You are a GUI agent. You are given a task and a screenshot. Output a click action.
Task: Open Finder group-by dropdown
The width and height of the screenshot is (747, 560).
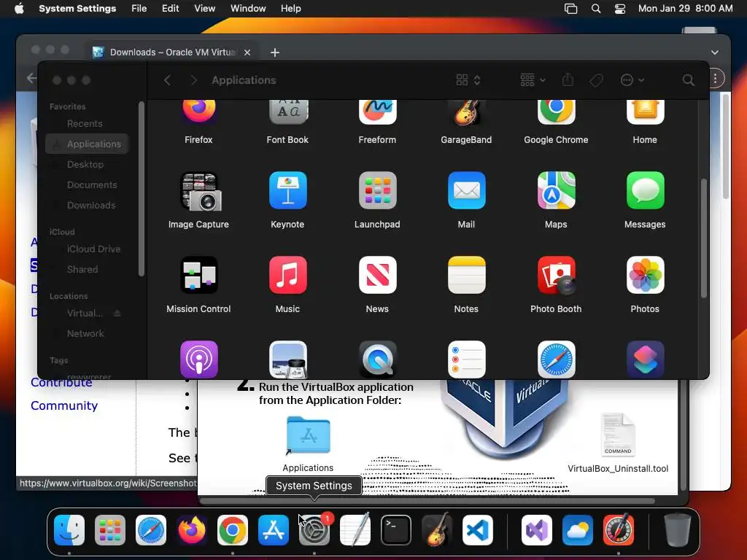tap(533, 80)
